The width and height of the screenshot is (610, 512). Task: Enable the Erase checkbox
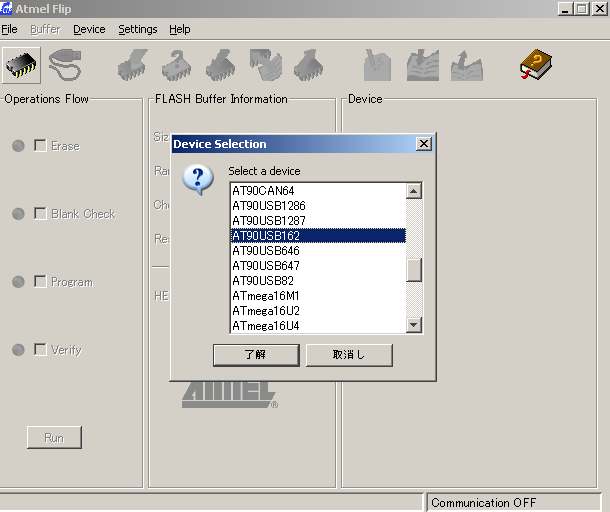pyautogui.click(x=40, y=146)
